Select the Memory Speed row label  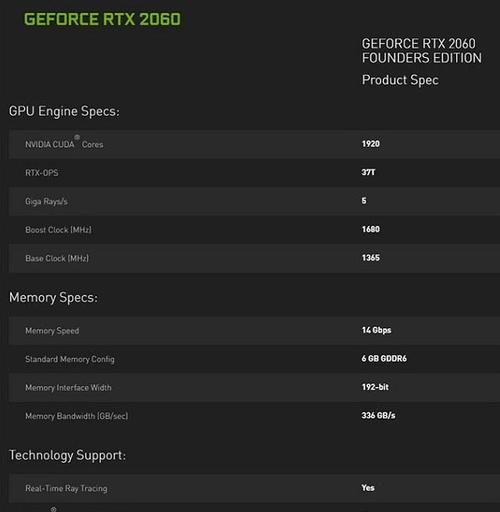click(52, 331)
